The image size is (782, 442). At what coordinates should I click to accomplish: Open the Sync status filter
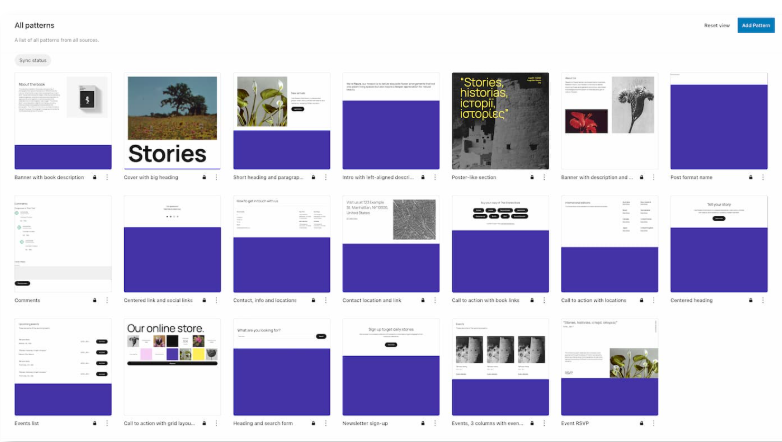coord(33,61)
